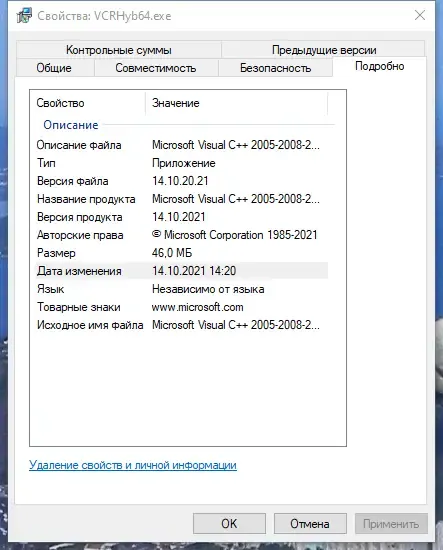
Task: Click the product version value 14.10.2021
Action: coord(179,217)
